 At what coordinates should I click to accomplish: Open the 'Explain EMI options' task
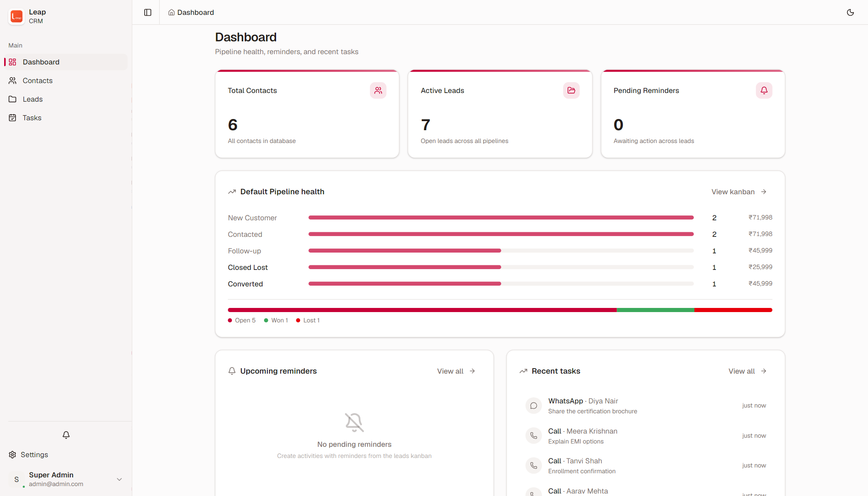[645, 436]
